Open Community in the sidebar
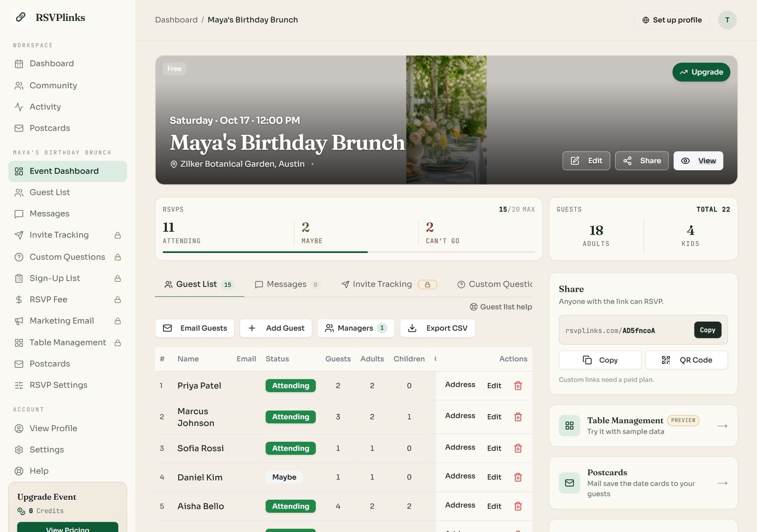The height and width of the screenshot is (532, 757). click(x=67, y=86)
